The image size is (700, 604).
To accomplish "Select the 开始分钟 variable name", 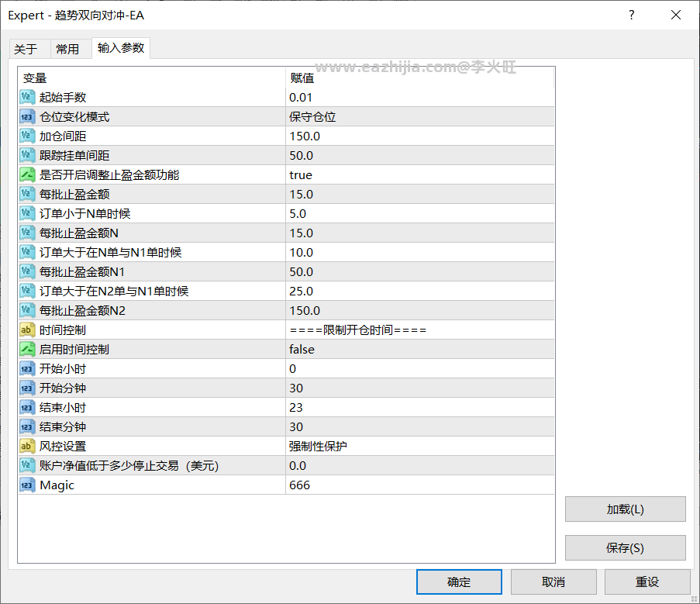I will click(63, 388).
